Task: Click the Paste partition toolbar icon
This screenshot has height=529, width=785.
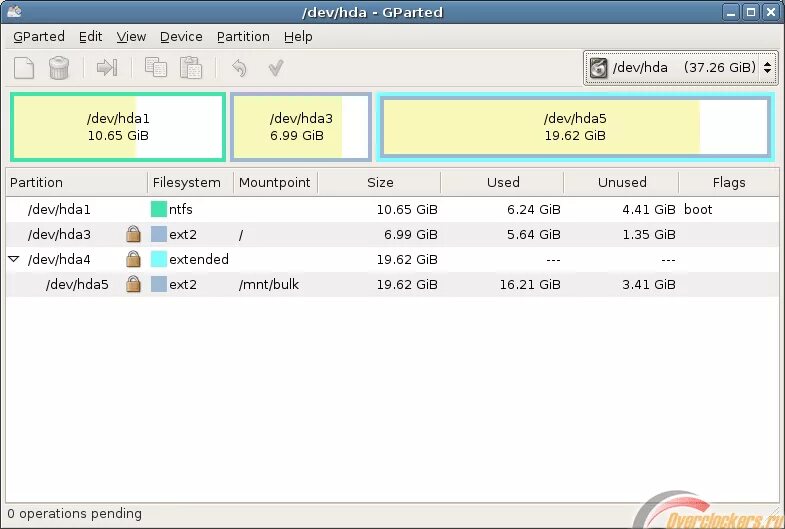Action: tap(191, 68)
